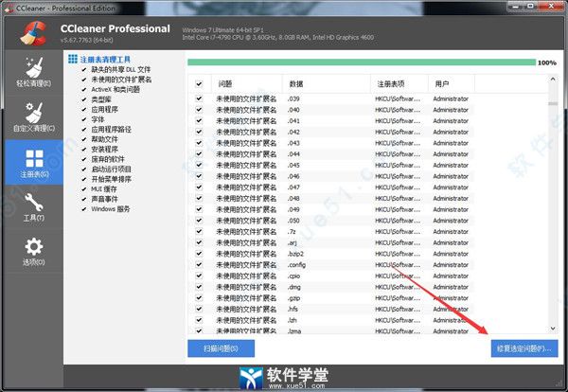Screen dimensions: 568x392
Task: Select the .hfs data row
Action: click(331, 309)
